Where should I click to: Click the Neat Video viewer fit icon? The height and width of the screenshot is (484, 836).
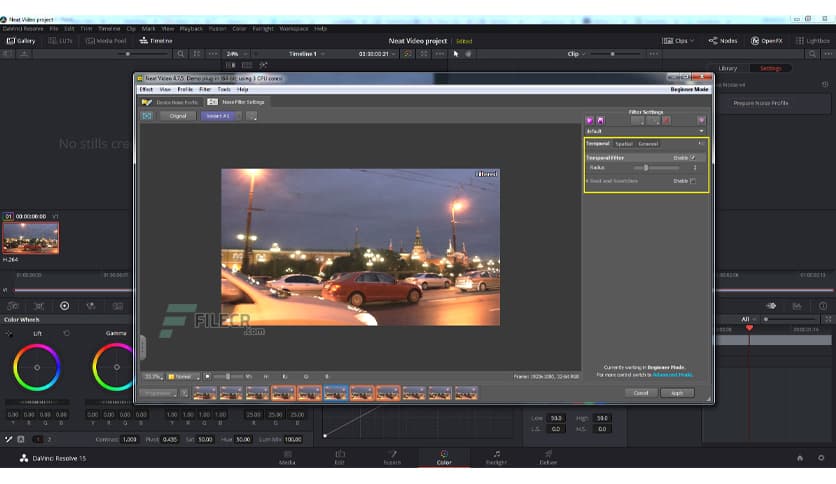pyautogui.click(x=147, y=116)
